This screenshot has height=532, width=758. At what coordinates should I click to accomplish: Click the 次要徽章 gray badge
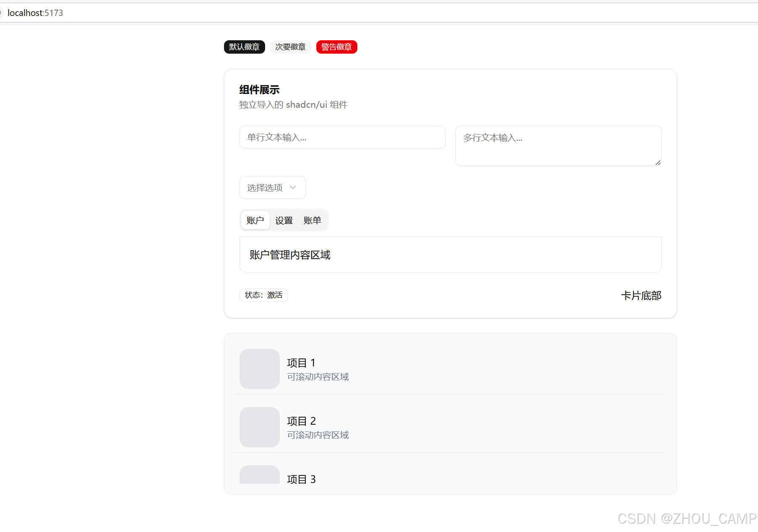coord(290,47)
